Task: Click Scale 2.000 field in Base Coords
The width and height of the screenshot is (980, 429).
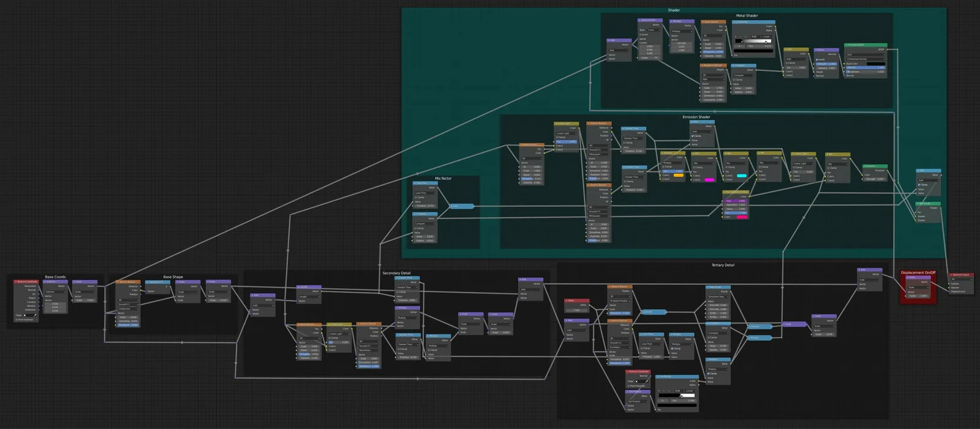Action: tap(85, 300)
